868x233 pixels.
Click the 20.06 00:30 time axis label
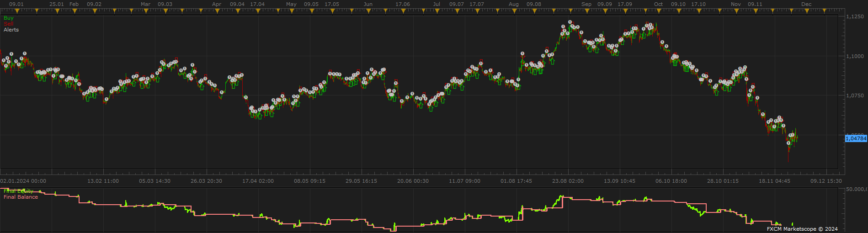coord(413,181)
